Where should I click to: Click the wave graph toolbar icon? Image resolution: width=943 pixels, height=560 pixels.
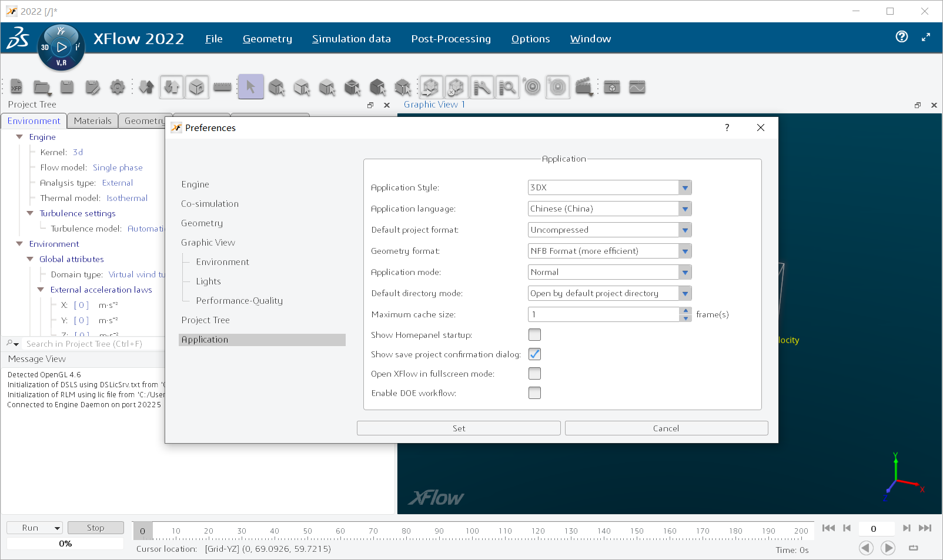[x=637, y=87]
